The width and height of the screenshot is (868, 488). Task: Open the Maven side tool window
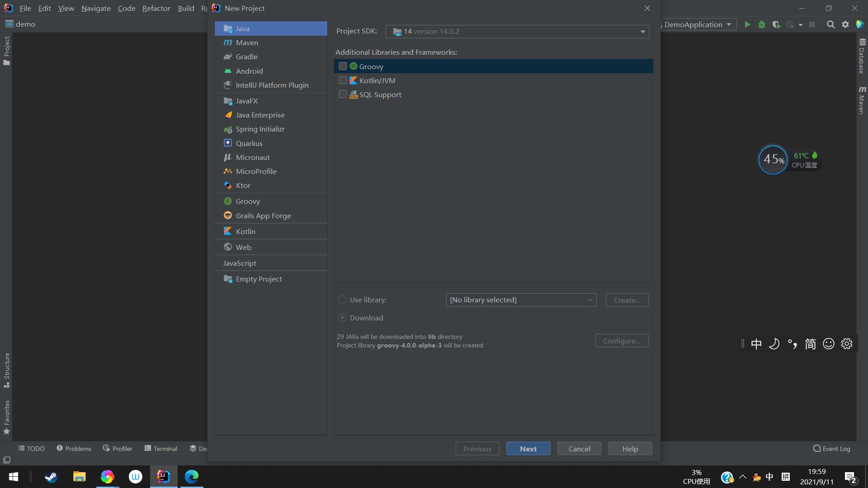pos(862,100)
